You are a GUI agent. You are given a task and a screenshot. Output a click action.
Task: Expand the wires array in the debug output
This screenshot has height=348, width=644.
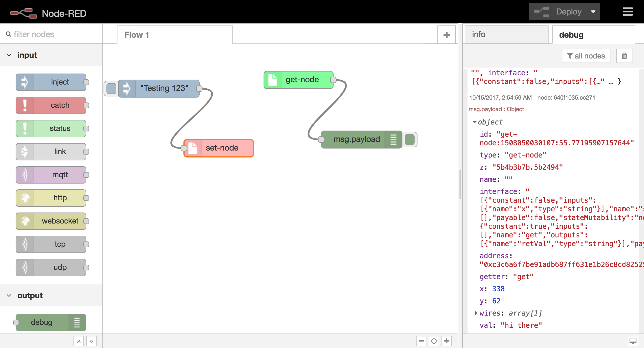[x=476, y=313]
